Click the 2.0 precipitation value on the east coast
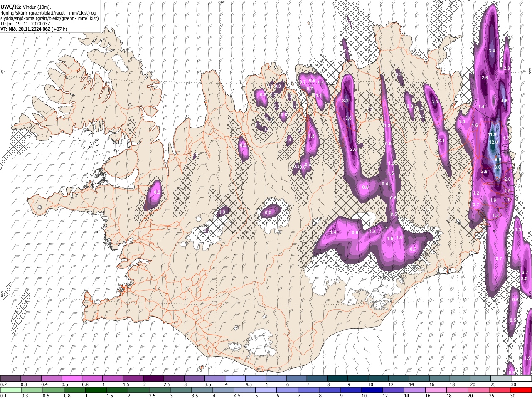Image resolution: width=532 pixels, height=399 pixels. (507, 179)
